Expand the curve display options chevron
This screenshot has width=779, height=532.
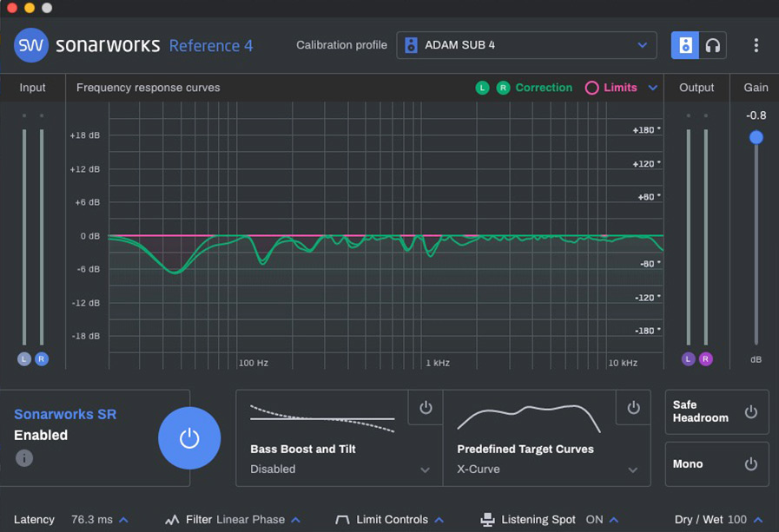tap(653, 88)
